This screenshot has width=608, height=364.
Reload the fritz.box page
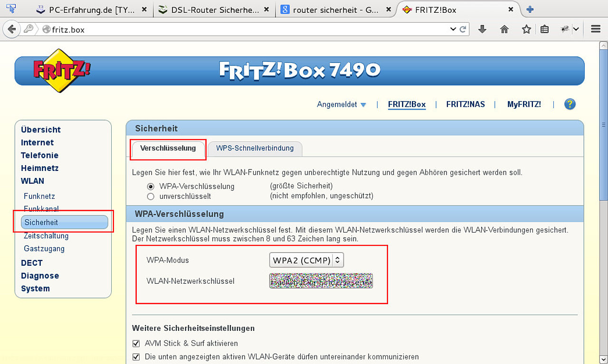pyautogui.click(x=463, y=29)
